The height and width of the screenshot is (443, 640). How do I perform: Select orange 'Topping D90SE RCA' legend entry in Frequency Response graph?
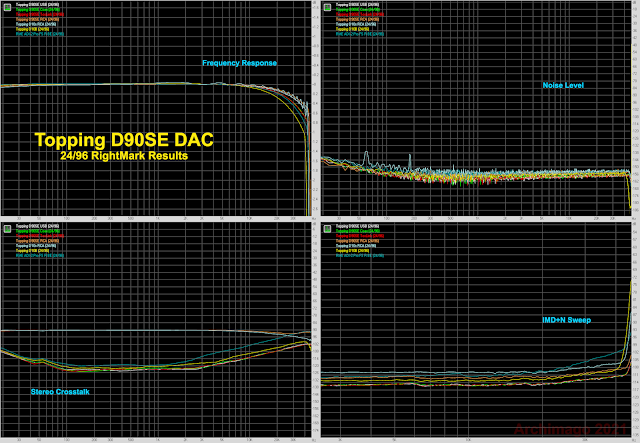pos(38,19)
